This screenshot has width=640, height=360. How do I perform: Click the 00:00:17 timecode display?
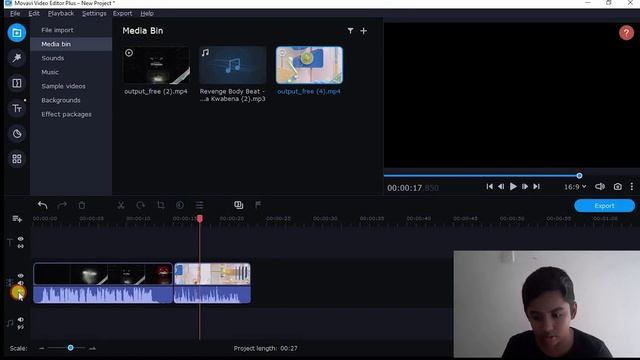[412, 188]
